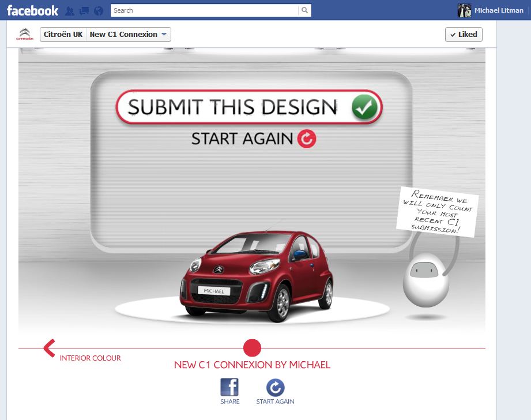Click the green checkmark on Submit

(x=364, y=107)
